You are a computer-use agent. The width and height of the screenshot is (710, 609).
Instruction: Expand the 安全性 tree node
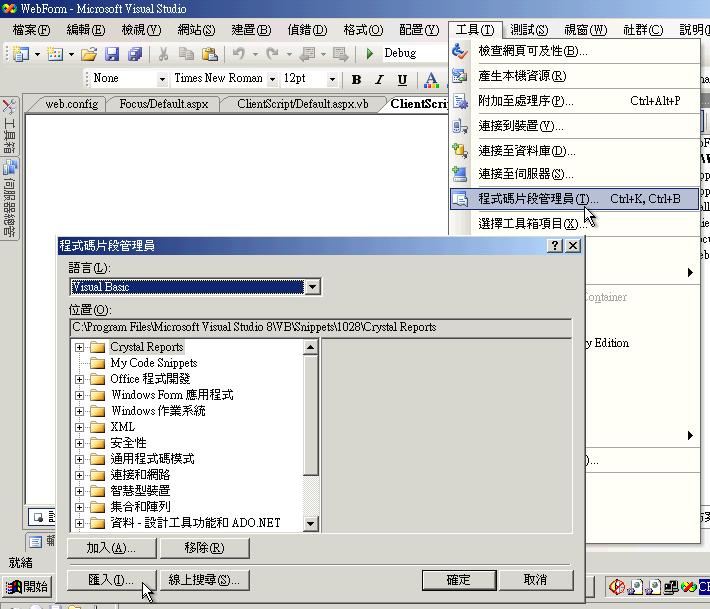[x=79, y=443]
